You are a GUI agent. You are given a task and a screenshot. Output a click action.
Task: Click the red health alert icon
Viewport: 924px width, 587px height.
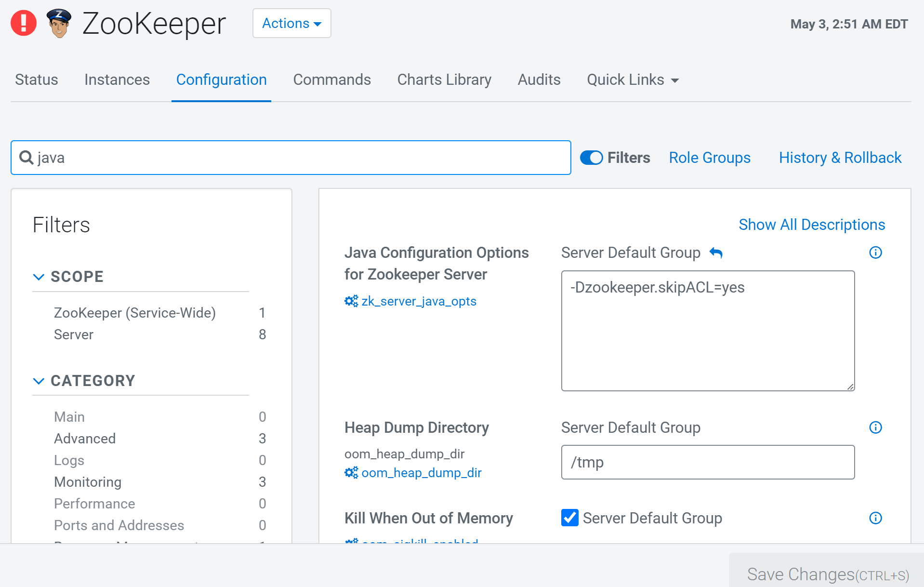click(x=24, y=23)
